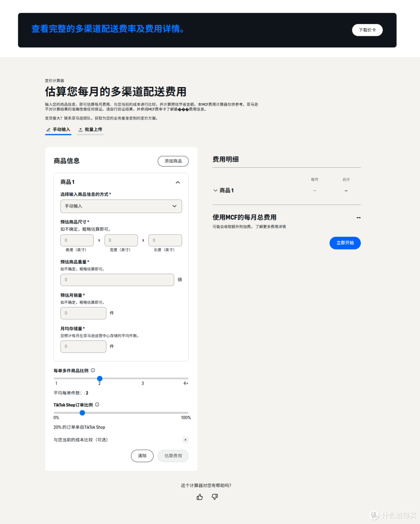Click the thumbs down feedback icon

pos(215,497)
